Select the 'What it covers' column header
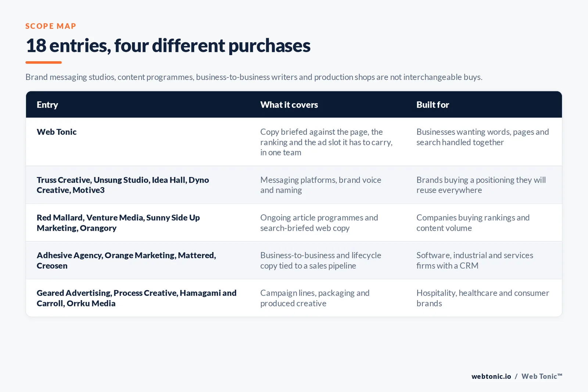Screen dimensions: 588x392 coord(289,105)
